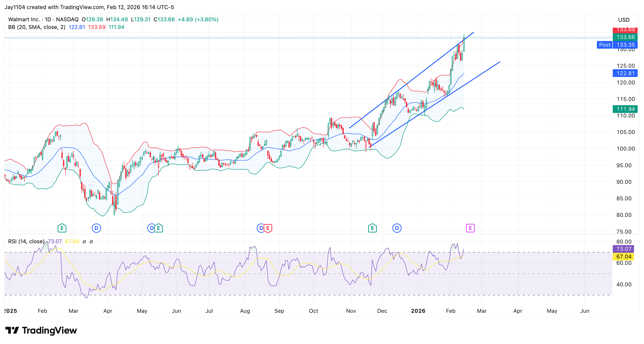Click the green E earnings marker in February 2025
Viewport: 644px width, 344px height.
62,228
